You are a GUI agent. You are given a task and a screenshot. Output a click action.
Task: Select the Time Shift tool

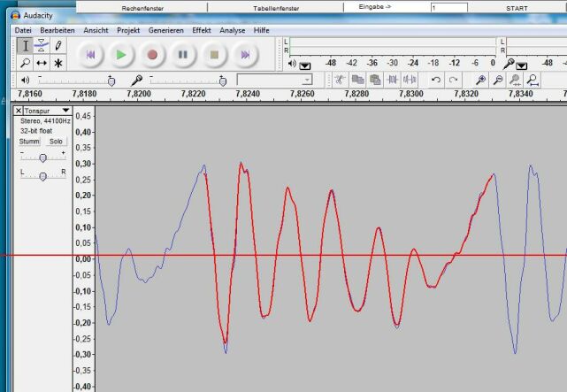pos(41,63)
